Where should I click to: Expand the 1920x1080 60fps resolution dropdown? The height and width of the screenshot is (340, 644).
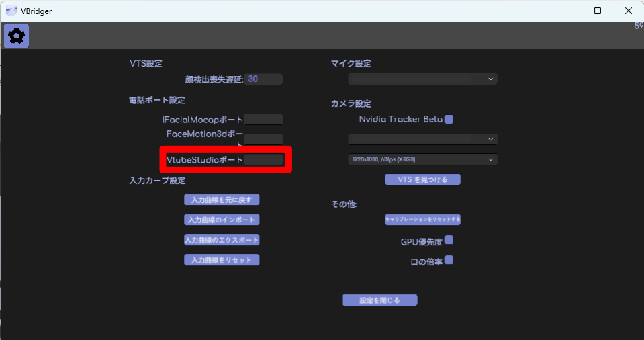point(422,159)
